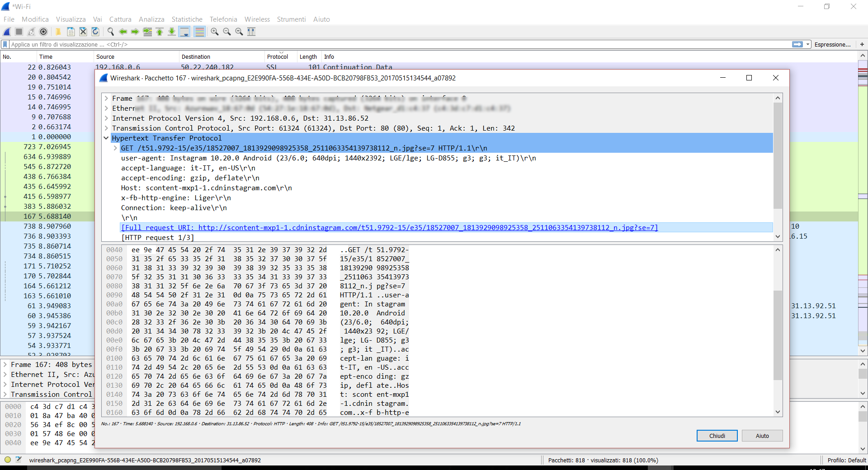
Task: Toggle auto-scroll during live capture
Action: [x=184, y=32]
